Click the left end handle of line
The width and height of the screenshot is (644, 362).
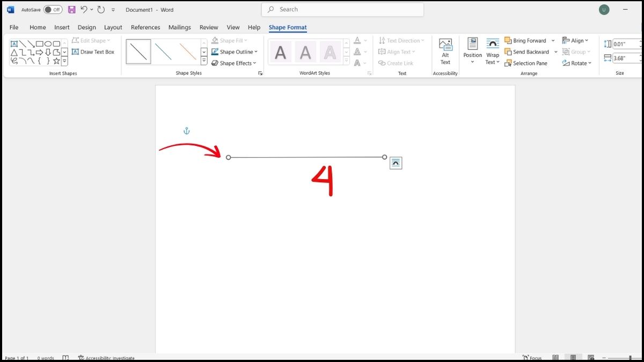[229, 158]
